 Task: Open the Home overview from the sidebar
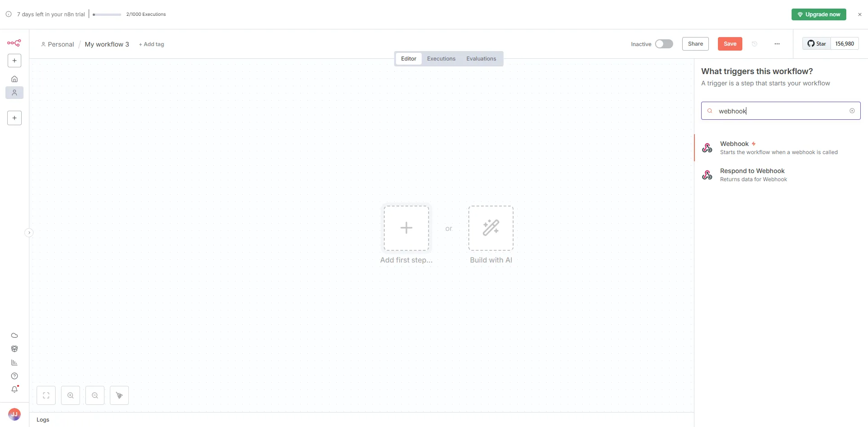click(x=14, y=79)
